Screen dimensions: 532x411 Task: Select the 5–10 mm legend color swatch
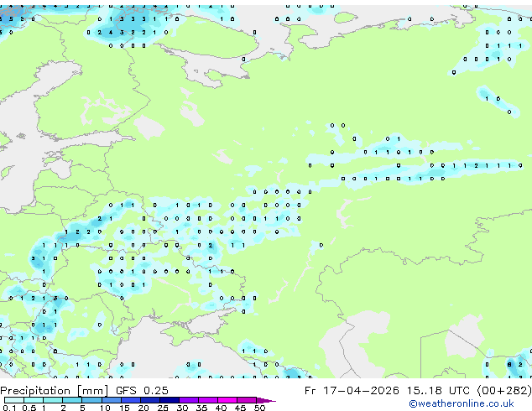tap(91, 400)
